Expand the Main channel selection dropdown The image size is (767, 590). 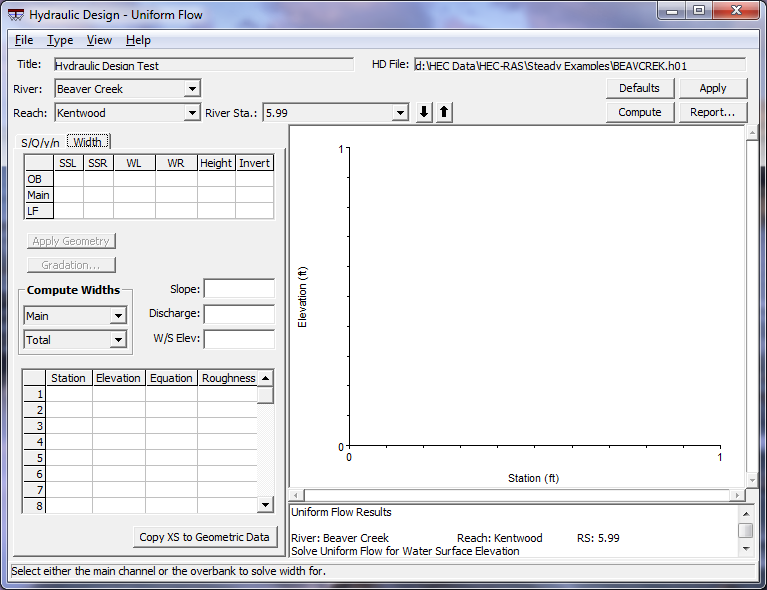[118, 316]
